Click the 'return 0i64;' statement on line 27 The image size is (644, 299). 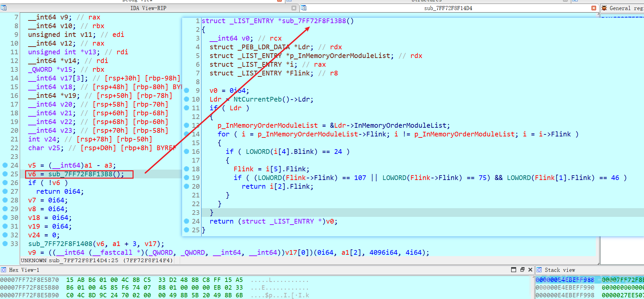click(x=60, y=191)
